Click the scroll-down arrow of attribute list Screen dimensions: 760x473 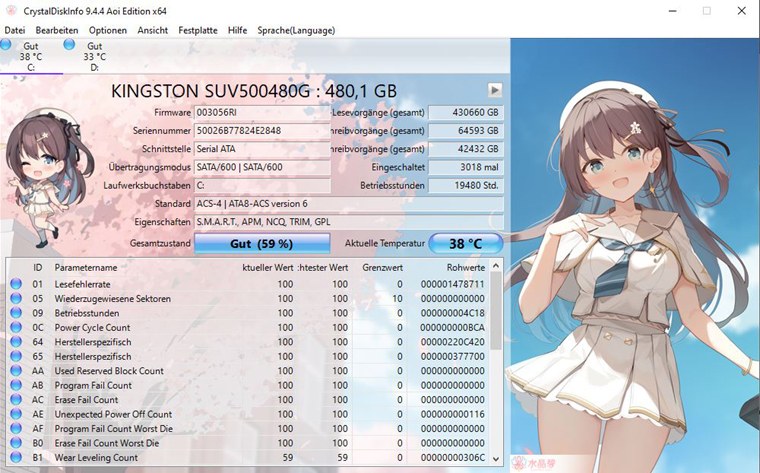click(x=496, y=458)
